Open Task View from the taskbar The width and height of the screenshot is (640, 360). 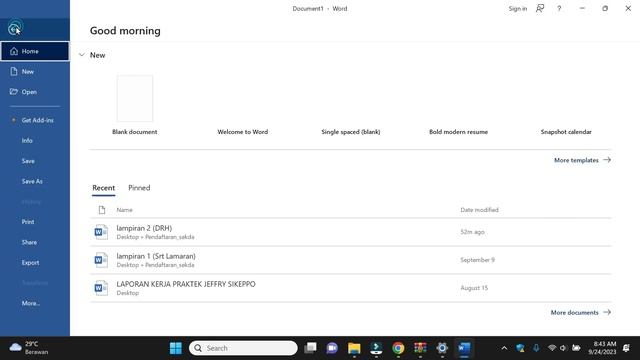(x=310, y=348)
